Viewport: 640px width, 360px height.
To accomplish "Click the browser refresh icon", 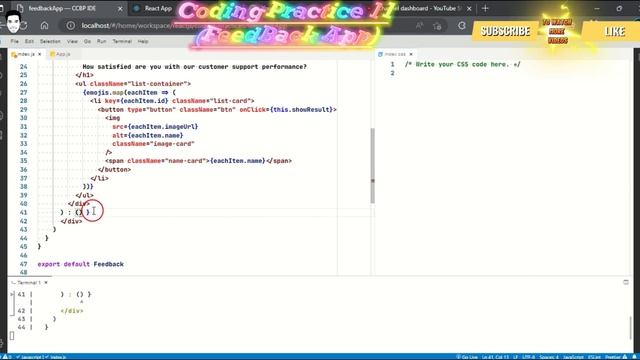I will pyautogui.click(x=24, y=25).
